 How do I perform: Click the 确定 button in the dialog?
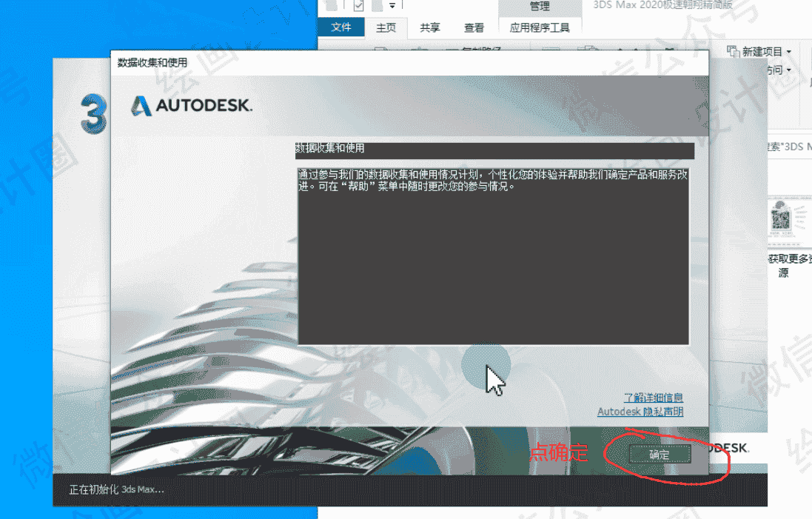pyautogui.click(x=660, y=455)
